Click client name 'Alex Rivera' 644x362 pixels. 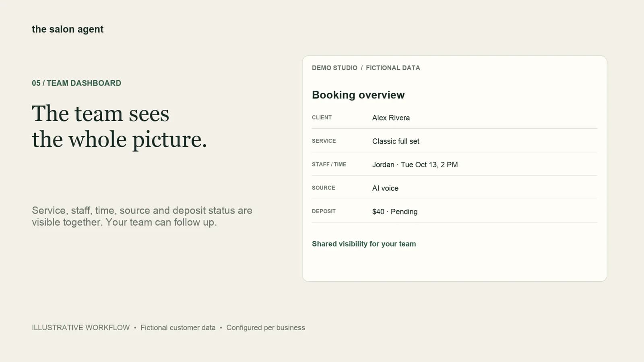(391, 118)
